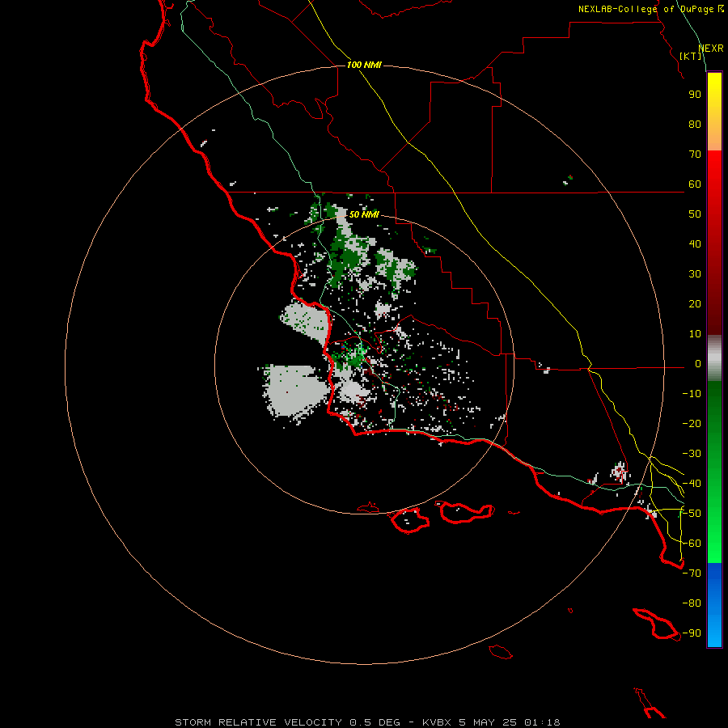Select the -70 scale value
Screen dimensions: 728x728
click(x=692, y=574)
